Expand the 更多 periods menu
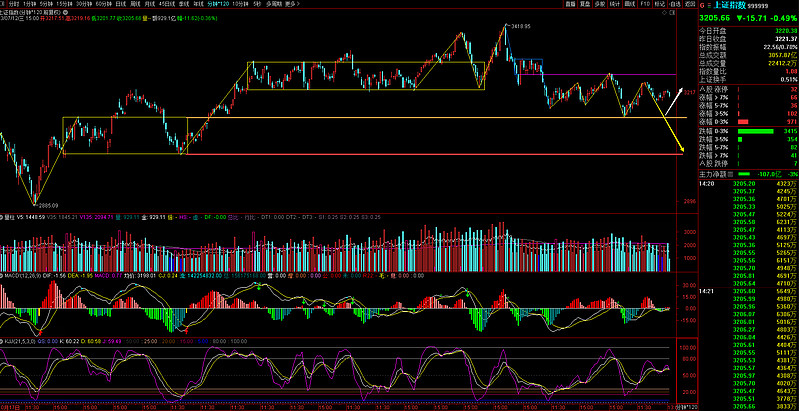The width and height of the screenshot is (800, 411). pos(292,4)
